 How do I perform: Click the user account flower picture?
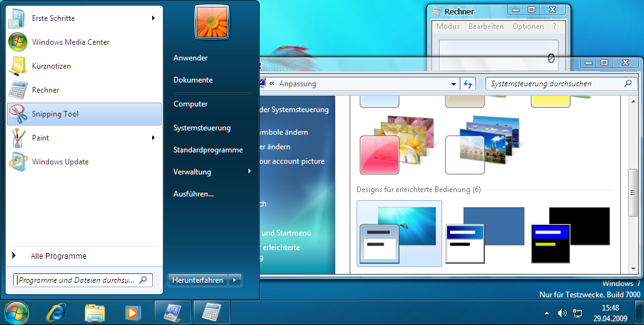[212, 22]
